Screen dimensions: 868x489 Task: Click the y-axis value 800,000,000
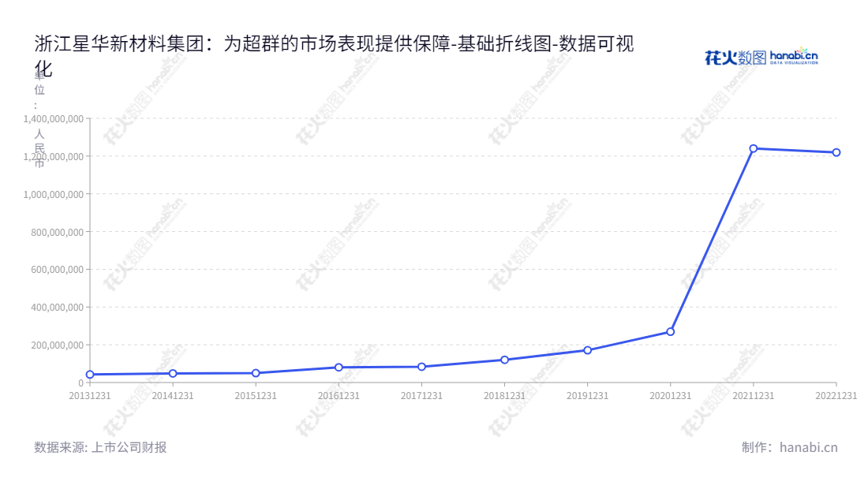(58, 233)
